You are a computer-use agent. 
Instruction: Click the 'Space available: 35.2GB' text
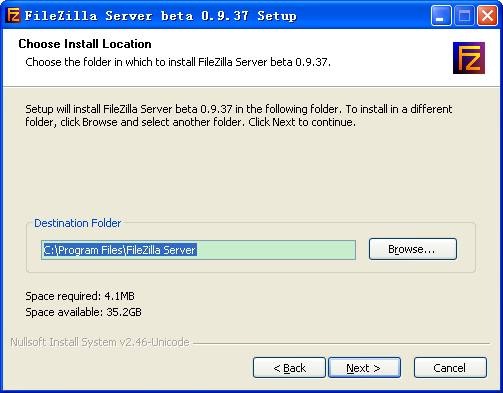click(x=83, y=312)
